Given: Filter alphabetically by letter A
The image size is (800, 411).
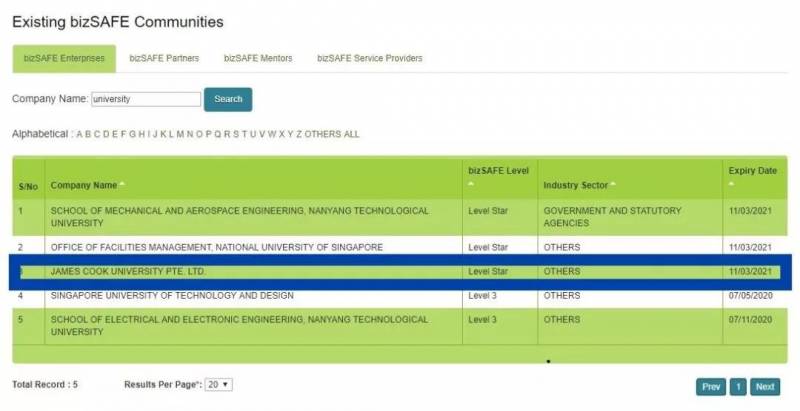Looking at the screenshot, I should click(80, 134).
